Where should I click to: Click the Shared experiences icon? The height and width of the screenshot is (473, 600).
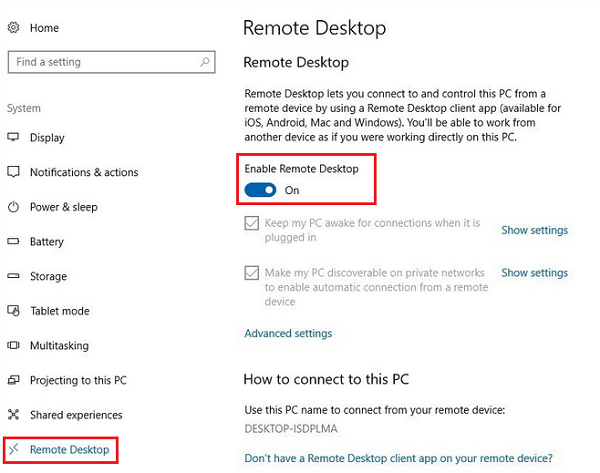pos(13,415)
